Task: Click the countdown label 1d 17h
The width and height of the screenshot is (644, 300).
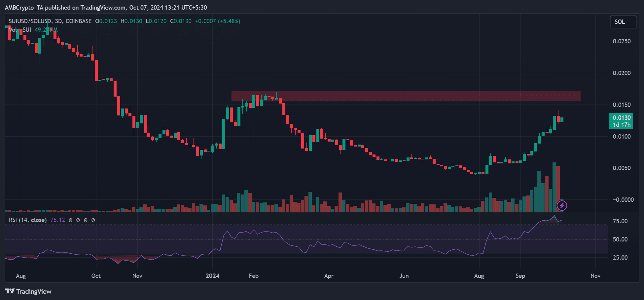Action: click(x=622, y=125)
